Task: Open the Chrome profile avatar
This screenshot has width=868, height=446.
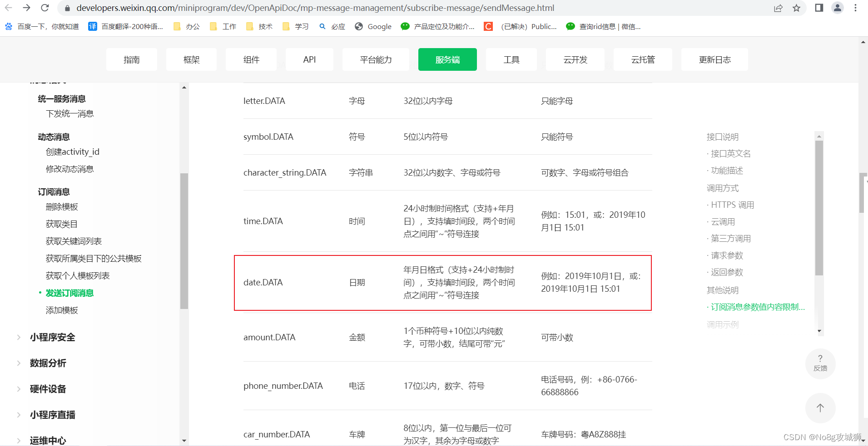Action: click(837, 8)
